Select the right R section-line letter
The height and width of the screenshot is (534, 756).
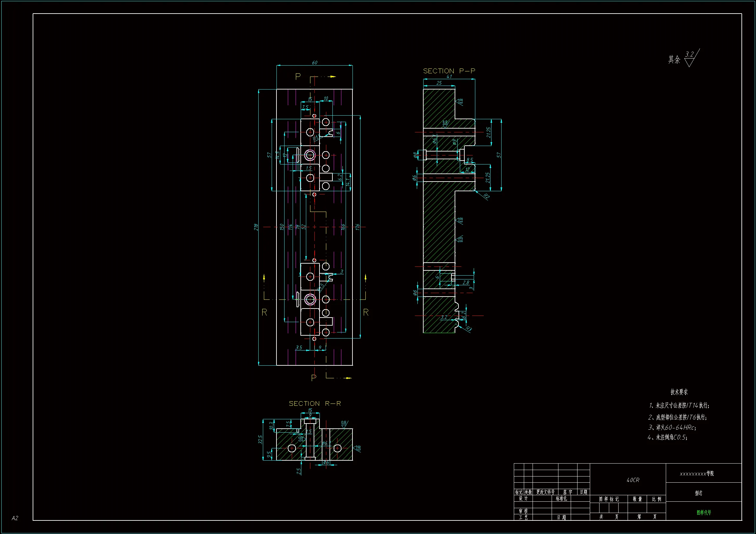coord(366,312)
